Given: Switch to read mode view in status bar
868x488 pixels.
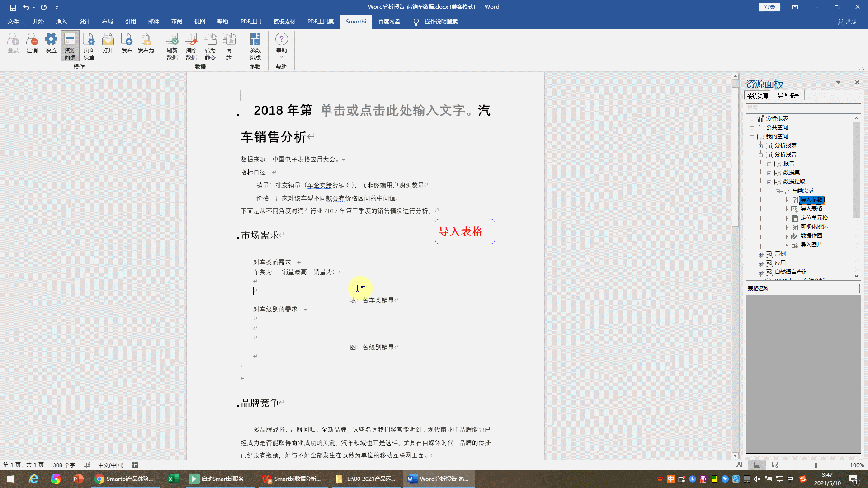Looking at the screenshot, I should pos(739,465).
